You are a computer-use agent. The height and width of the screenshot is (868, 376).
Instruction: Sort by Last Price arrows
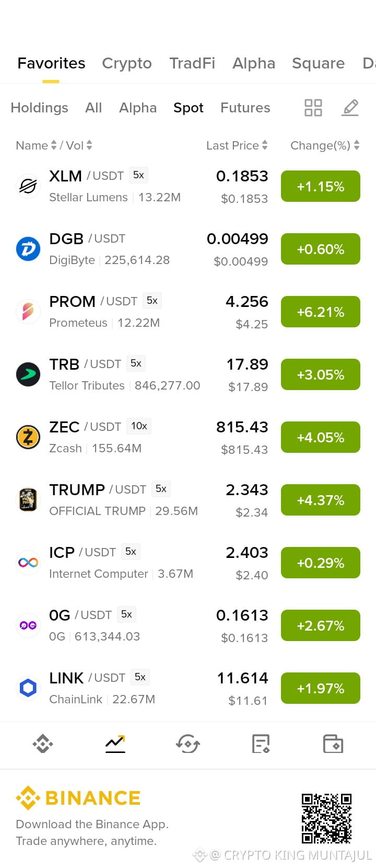(265, 145)
